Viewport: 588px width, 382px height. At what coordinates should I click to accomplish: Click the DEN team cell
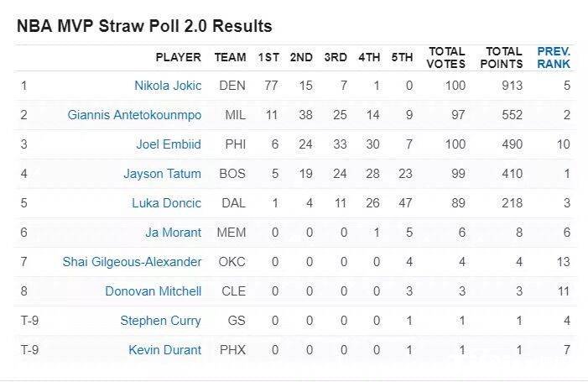(230, 86)
